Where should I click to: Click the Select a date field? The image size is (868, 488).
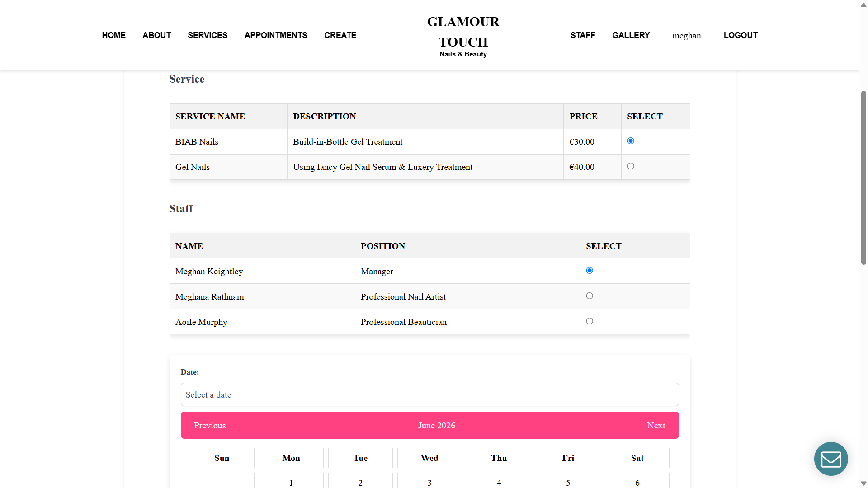[429, 394]
